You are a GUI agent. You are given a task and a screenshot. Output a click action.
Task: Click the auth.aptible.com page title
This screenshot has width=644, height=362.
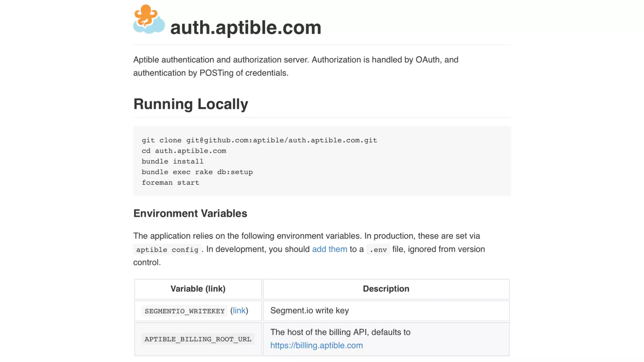click(246, 27)
